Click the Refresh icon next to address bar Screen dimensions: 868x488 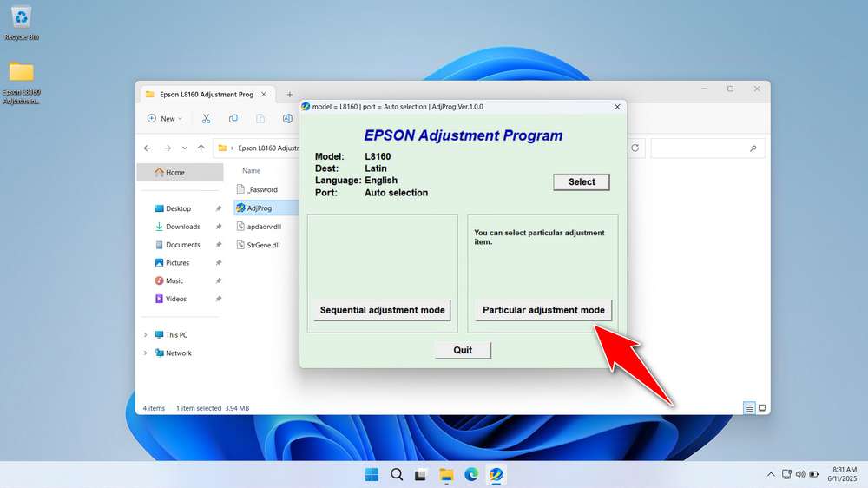635,148
